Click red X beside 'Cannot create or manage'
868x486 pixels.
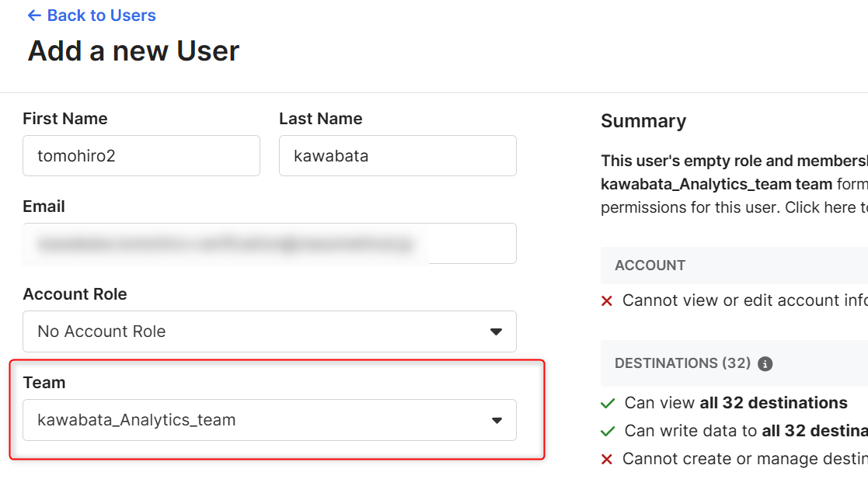(607, 460)
